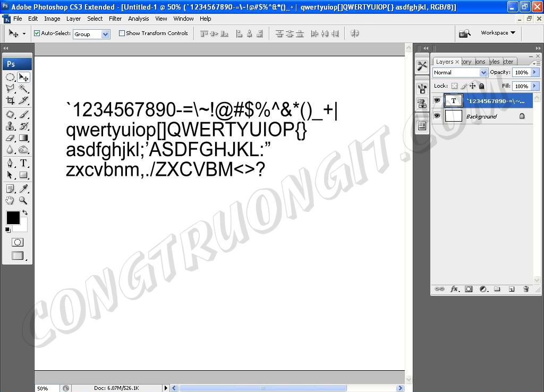Hide the Background layer eye icon
Viewport: 544px width, 392px height.
pos(437,116)
